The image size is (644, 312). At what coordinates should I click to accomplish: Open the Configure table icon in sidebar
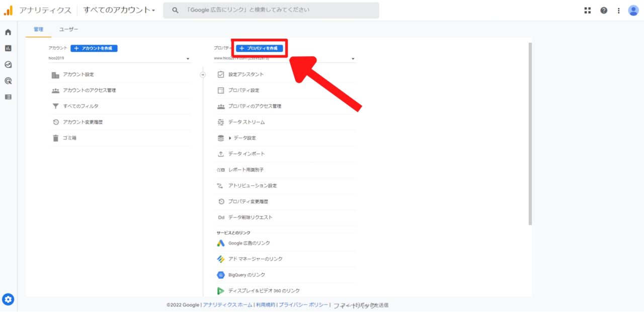8,97
